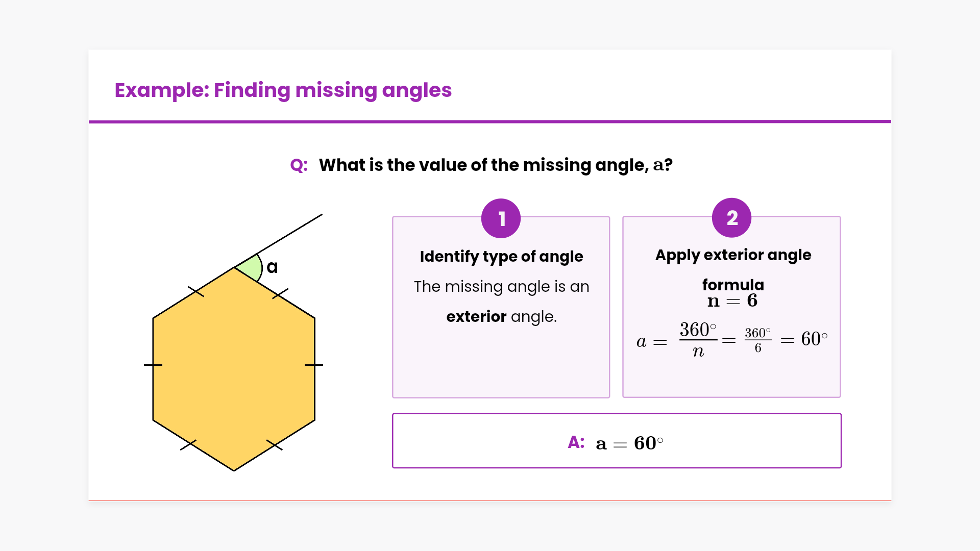Click the Identify type of angle heading
Viewport: 980px width, 551px height.
pos(501,256)
